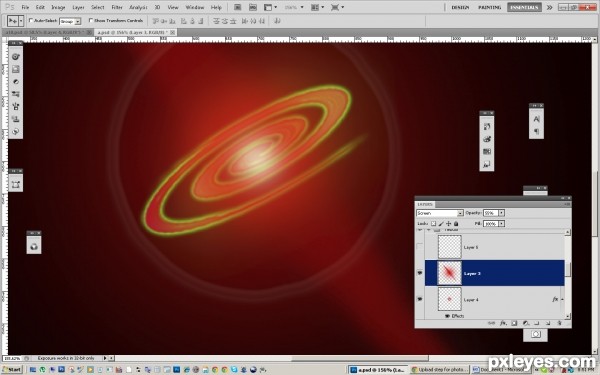Hide Layer 3 using eye icon
Screen dimensions: 600x375
(x=420, y=273)
